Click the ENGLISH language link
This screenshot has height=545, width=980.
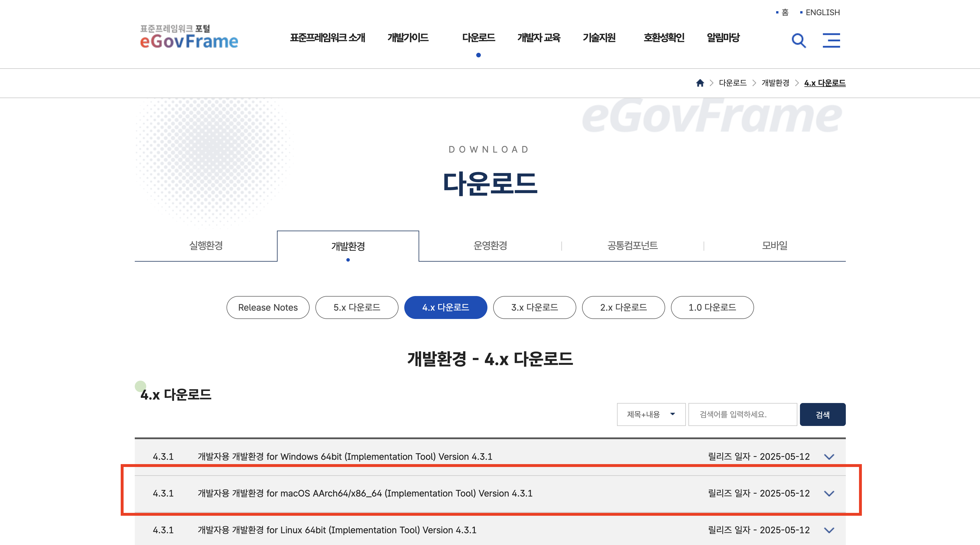(822, 13)
